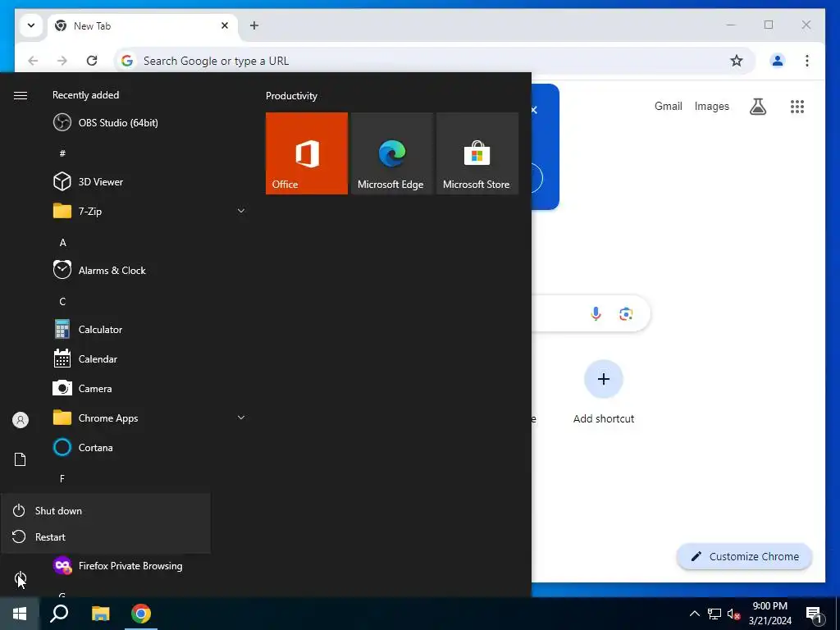Open the Documents icon in Start sidebar
The height and width of the screenshot is (630, 840).
(x=20, y=459)
